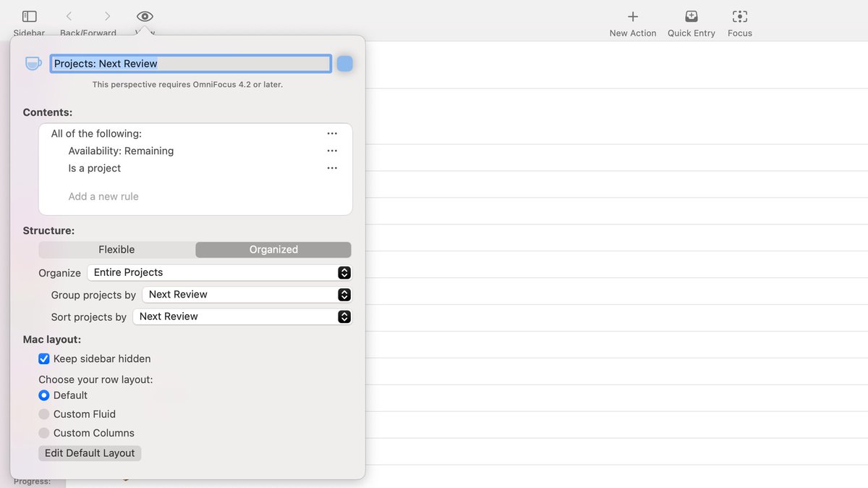Viewport: 868px width, 488px height.
Task: Click the View eye icon in toolbar
Action: [145, 16]
